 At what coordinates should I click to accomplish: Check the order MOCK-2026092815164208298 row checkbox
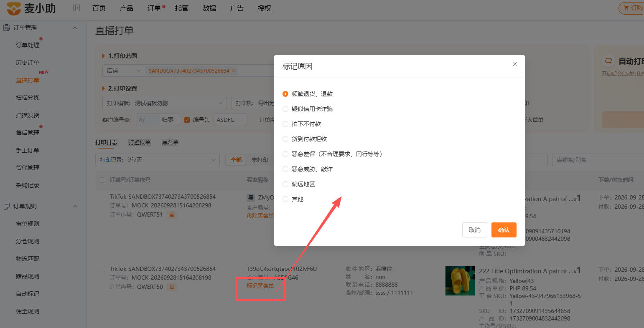[x=102, y=197]
